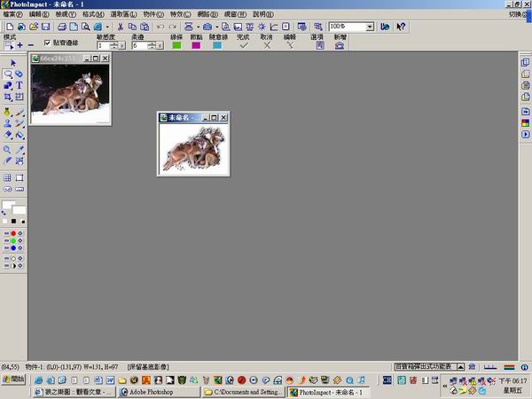This screenshot has height=399, width=532.
Task: Open the 選取區(L) menu
Action: point(123,14)
